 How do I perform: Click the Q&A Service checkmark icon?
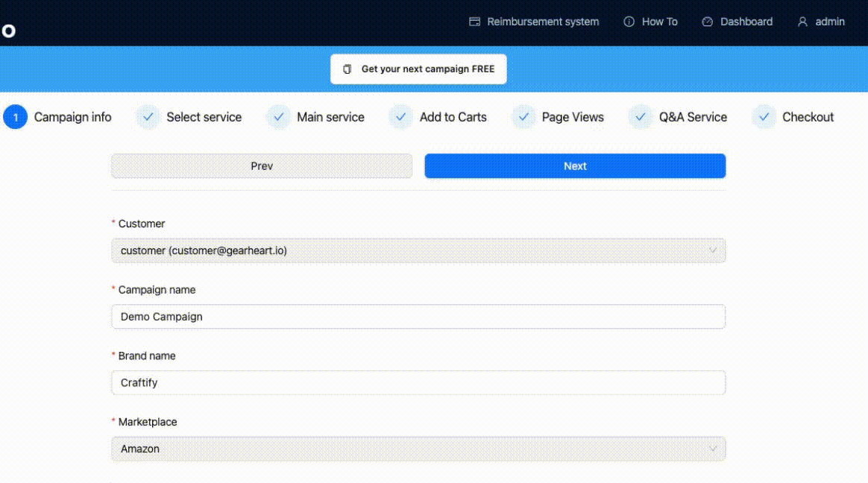click(641, 117)
